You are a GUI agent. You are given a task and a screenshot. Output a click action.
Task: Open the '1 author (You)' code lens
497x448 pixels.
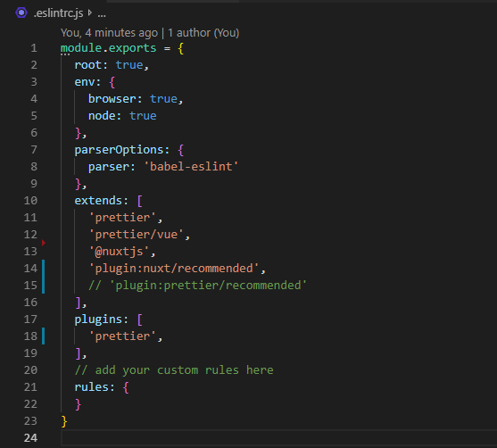pyautogui.click(x=203, y=33)
